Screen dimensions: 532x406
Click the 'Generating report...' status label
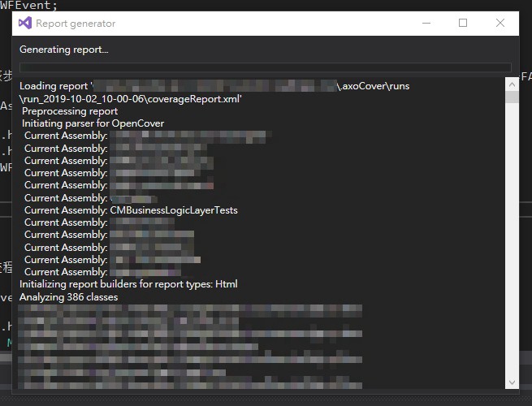point(63,50)
